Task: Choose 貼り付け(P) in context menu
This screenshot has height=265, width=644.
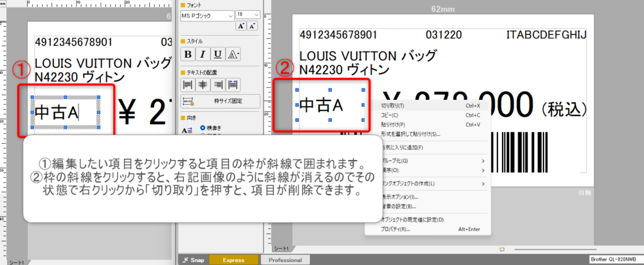Action: tap(428, 125)
